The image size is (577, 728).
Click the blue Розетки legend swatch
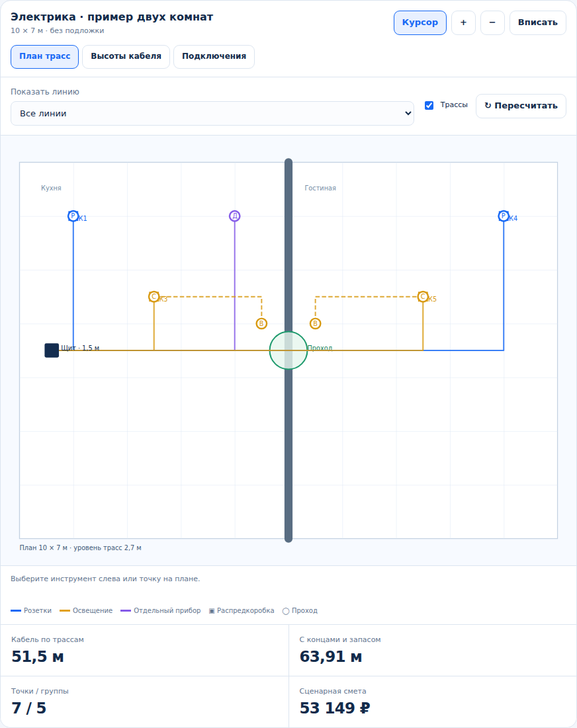[x=16, y=611]
